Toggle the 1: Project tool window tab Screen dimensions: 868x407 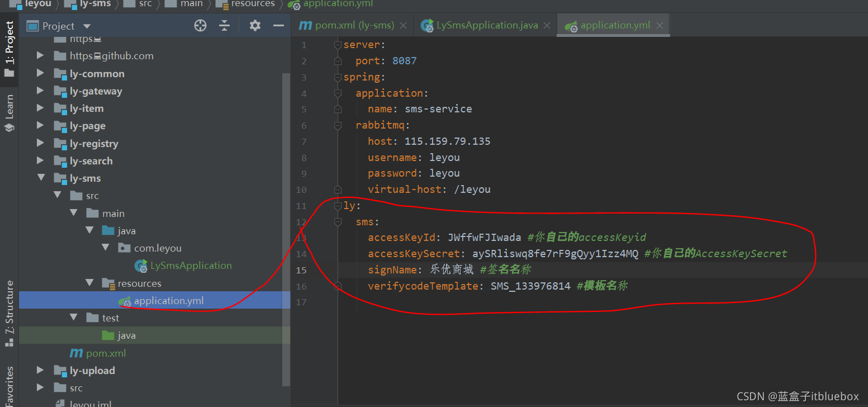pyautogui.click(x=9, y=49)
